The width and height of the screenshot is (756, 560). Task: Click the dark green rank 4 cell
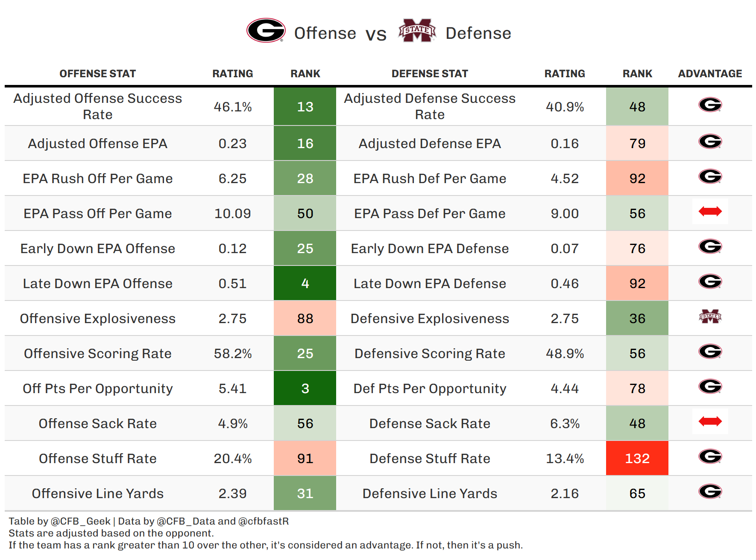pos(305,283)
